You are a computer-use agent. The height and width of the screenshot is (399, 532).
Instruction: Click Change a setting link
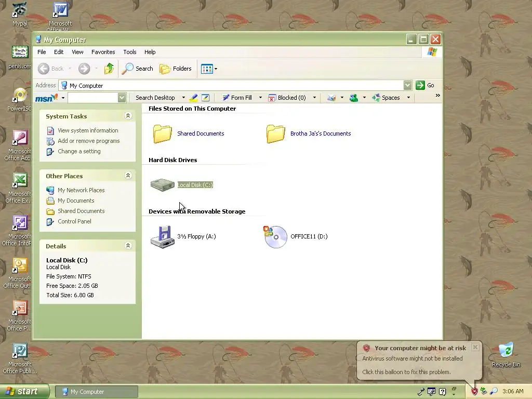79,151
